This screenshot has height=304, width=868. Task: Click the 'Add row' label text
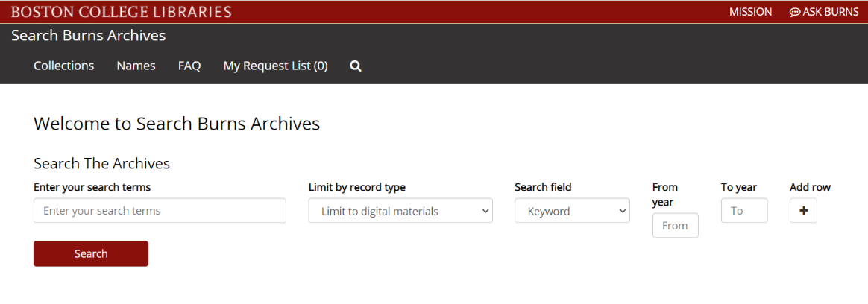[x=811, y=187]
